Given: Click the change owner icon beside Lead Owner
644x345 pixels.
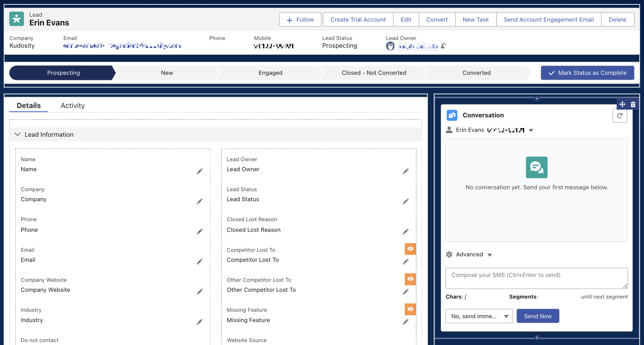Looking at the screenshot, I should (443, 46).
